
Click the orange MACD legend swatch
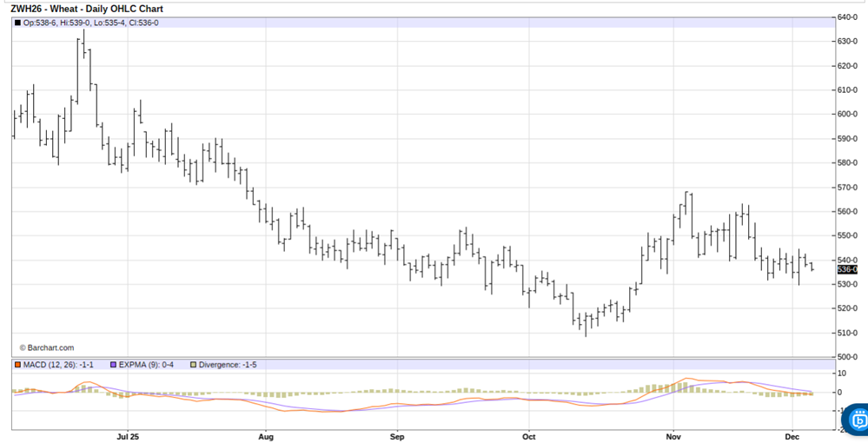[17, 365]
